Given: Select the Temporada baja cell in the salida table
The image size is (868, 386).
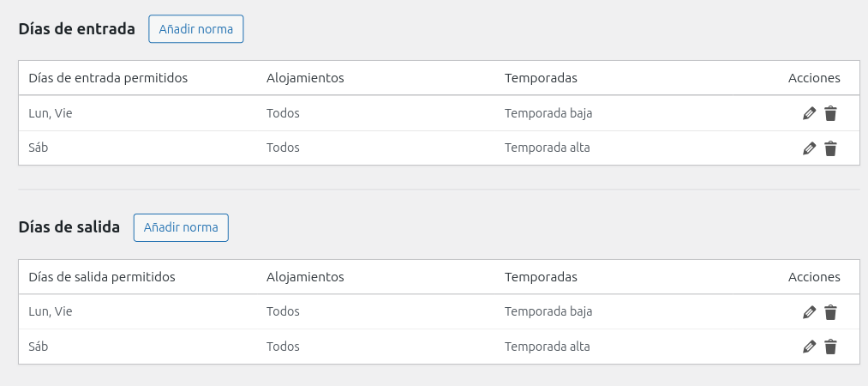Looking at the screenshot, I should click(548, 311).
